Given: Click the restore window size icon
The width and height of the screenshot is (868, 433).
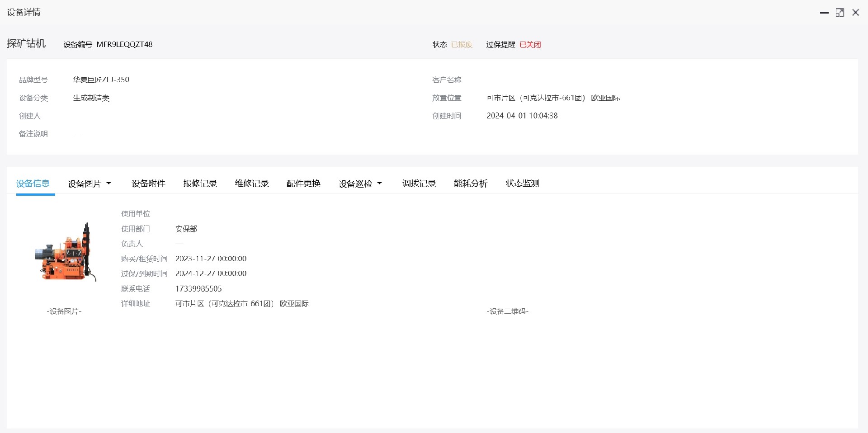Looking at the screenshot, I should tap(840, 12).
